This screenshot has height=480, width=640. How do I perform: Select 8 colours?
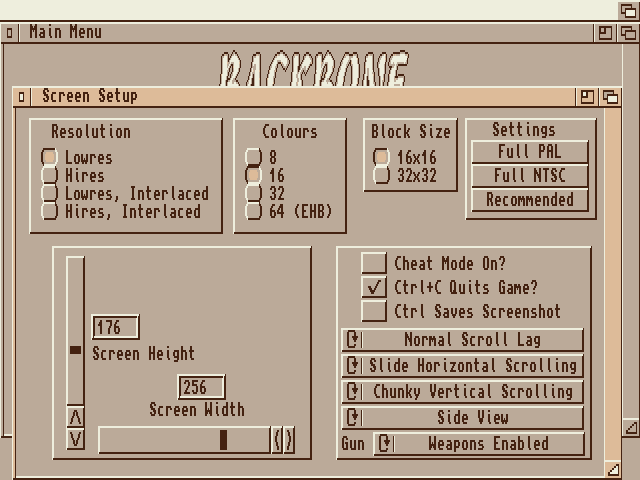point(253,157)
